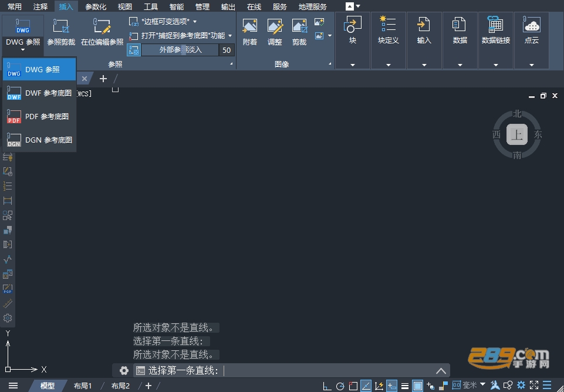The width and height of the screenshot is (564, 392).
Task: Expand the image frame dropdown arrow
Action: point(330,36)
